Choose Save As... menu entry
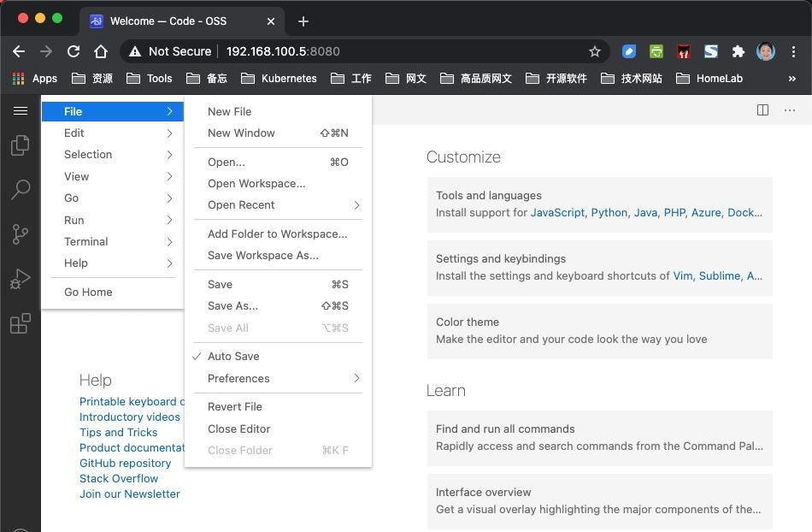The width and height of the screenshot is (812, 532). coord(232,305)
